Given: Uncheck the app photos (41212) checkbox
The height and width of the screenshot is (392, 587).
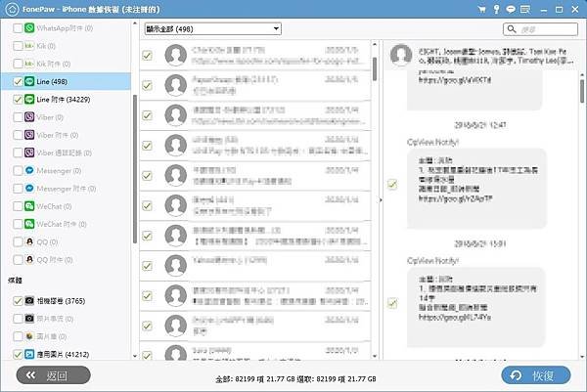Looking at the screenshot, I should [18, 354].
